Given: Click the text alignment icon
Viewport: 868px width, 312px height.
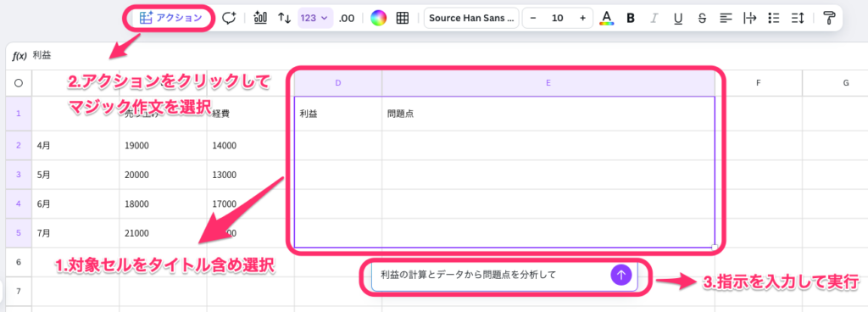Looking at the screenshot, I should (726, 18).
